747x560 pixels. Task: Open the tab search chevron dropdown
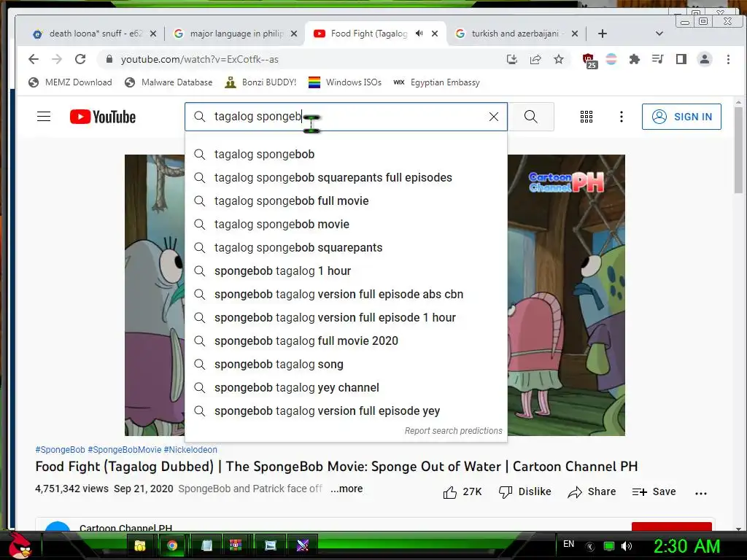point(659,34)
